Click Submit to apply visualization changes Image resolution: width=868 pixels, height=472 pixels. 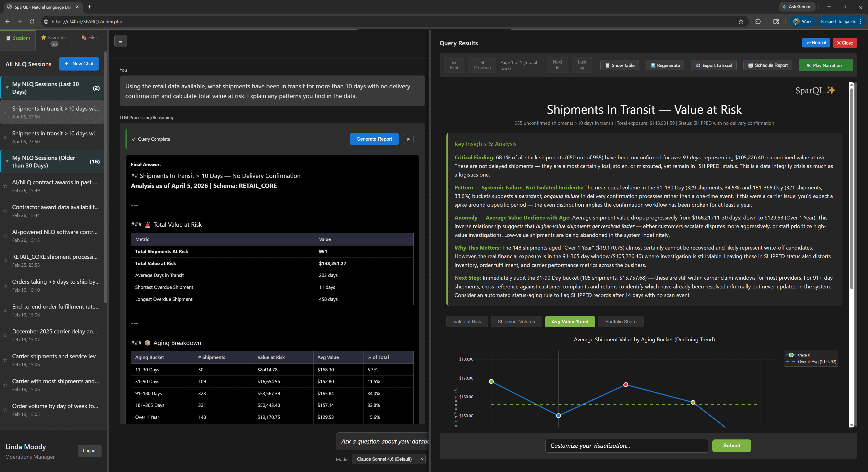(x=731, y=445)
